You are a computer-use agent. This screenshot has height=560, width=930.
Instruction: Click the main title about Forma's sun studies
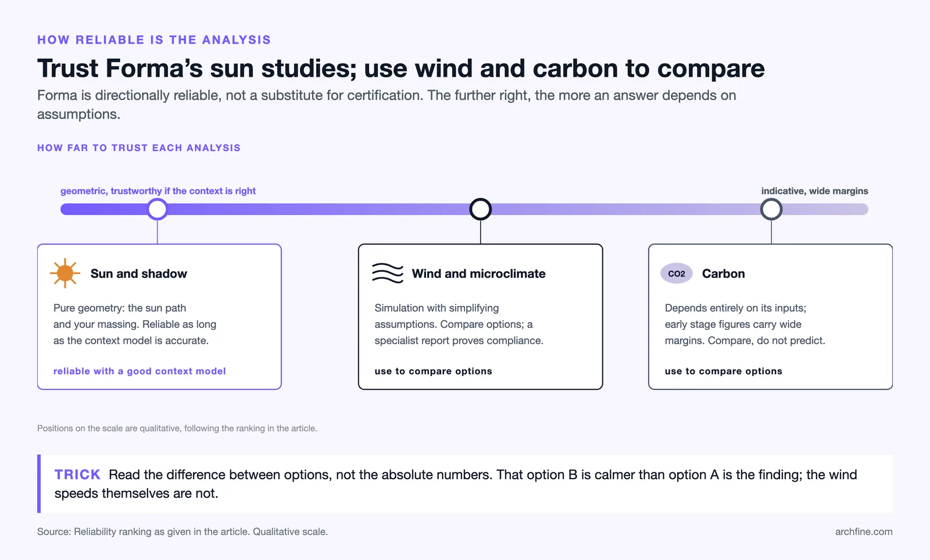pyautogui.click(x=401, y=69)
